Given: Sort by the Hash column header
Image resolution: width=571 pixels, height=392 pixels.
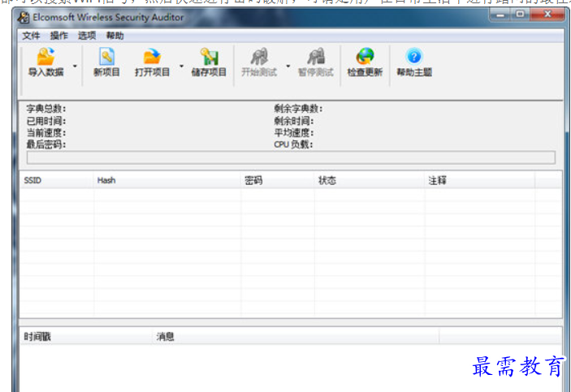Looking at the screenshot, I should coord(167,180).
